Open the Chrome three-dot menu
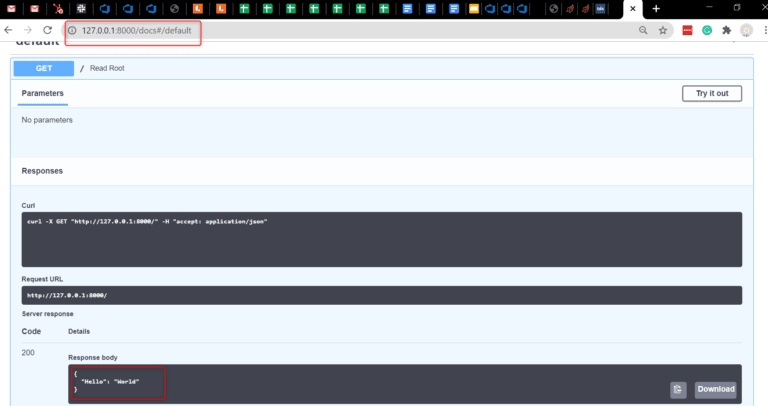The height and width of the screenshot is (406, 768). click(x=765, y=30)
